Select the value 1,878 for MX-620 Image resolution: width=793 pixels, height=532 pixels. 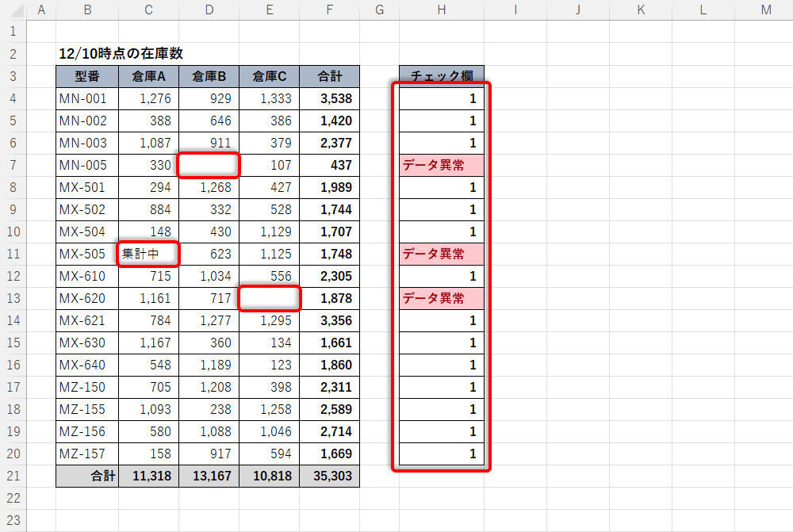329,298
